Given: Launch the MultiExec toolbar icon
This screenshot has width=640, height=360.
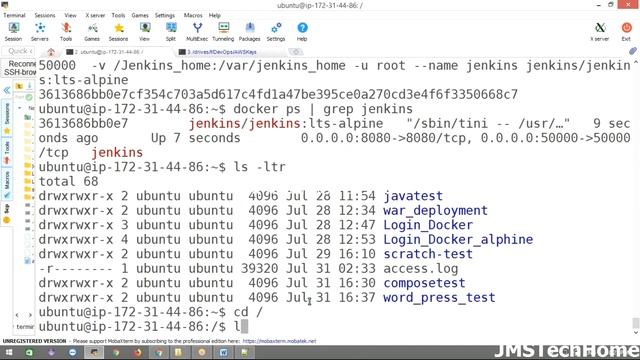Looking at the screenshot, I should tap(197, 31).
